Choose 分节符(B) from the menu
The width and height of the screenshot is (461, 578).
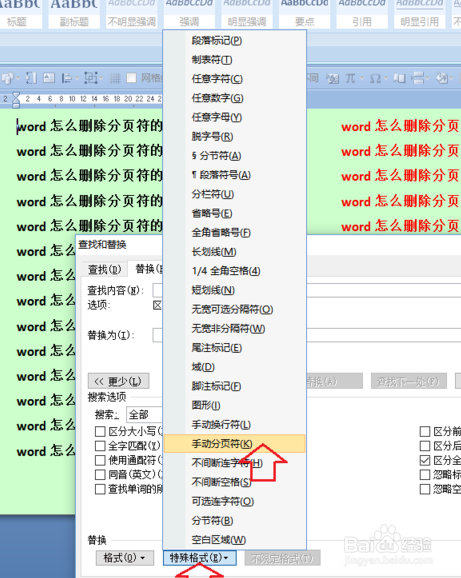235,520
